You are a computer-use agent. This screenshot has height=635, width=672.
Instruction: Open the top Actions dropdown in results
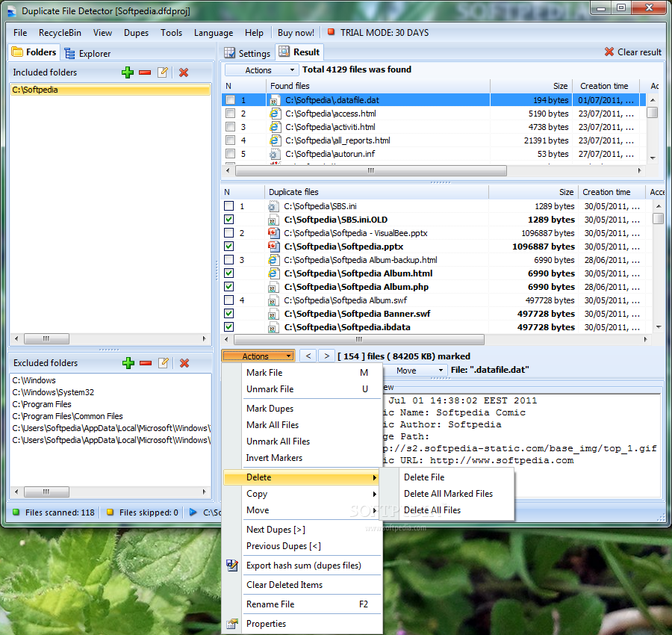(x=261, y=70)
